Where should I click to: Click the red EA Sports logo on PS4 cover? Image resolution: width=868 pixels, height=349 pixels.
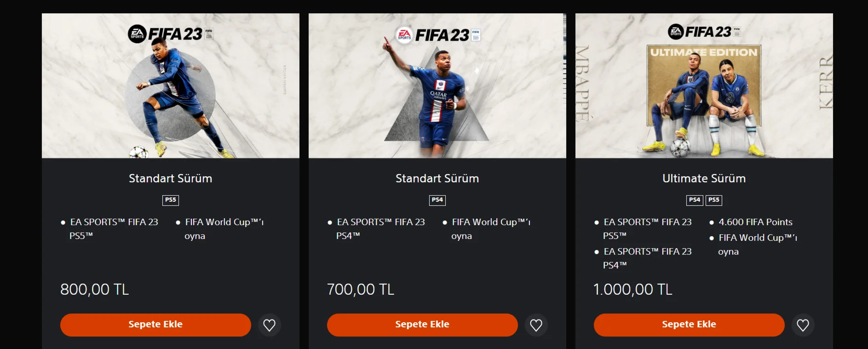(404, 35)
